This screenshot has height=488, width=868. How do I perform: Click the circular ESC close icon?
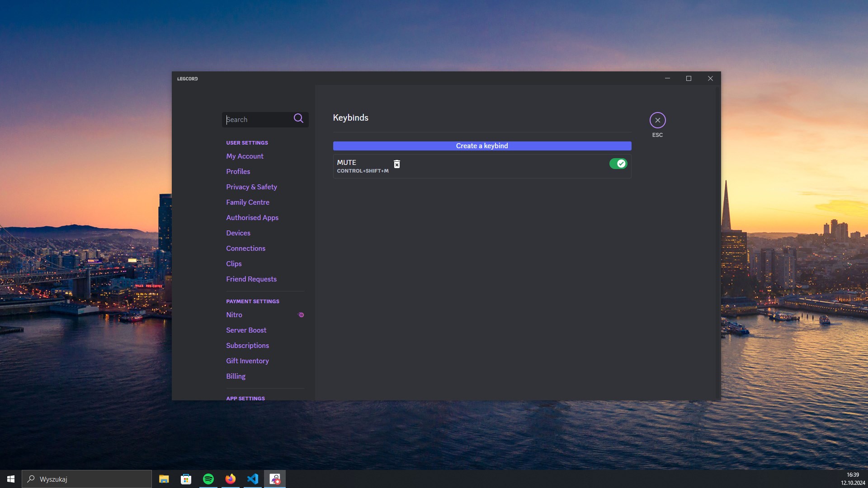coord(658,120)
